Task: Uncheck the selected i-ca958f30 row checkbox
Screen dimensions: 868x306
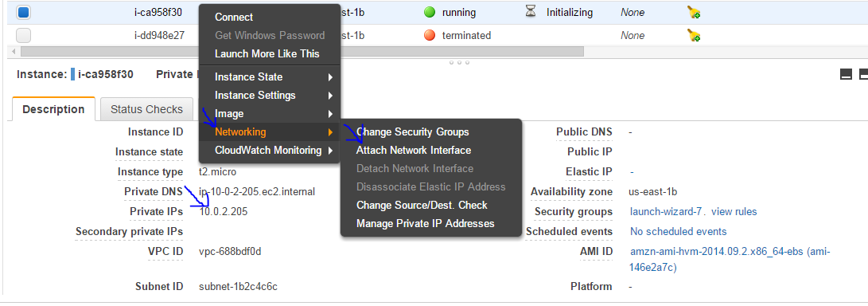Action: click(x=23, y=12)
